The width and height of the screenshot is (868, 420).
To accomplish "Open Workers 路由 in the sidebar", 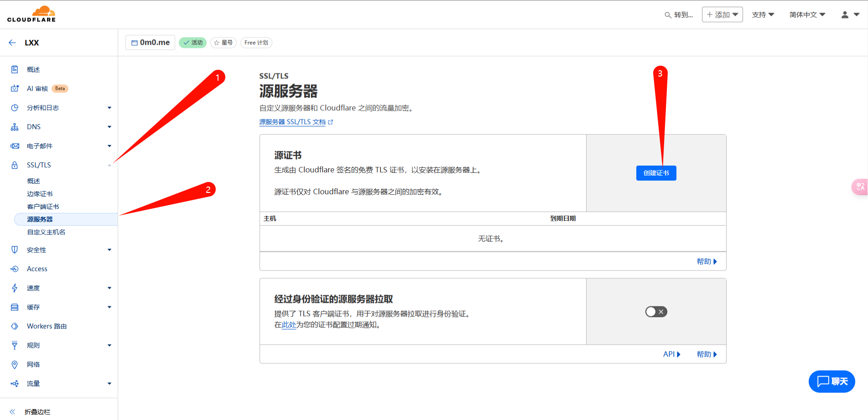I will tap(47, 327).
